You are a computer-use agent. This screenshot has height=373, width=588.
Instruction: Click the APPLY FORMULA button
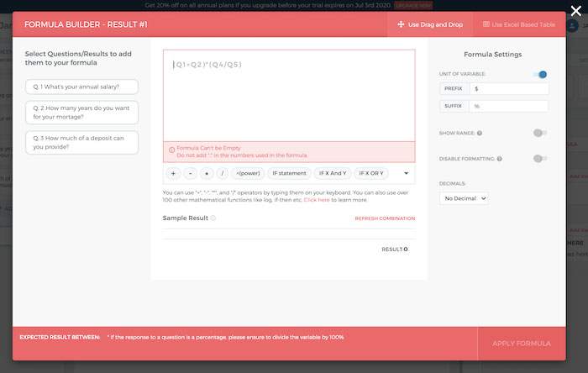pos(522,344)
